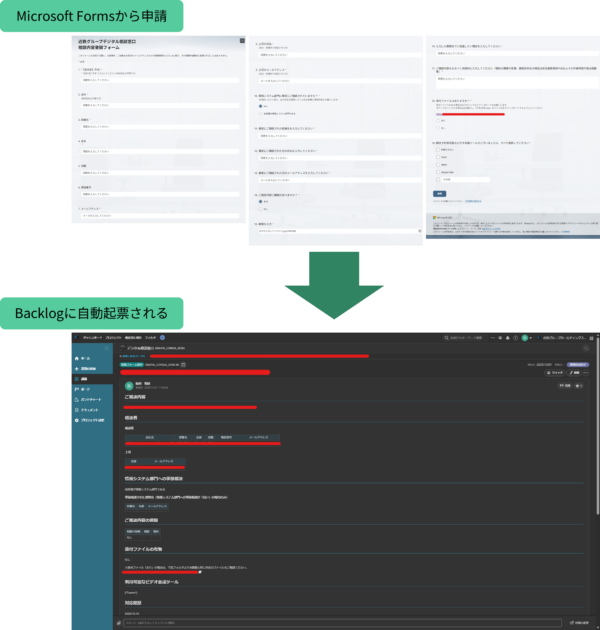This screenshot has height=630, width=600.
Task: Focus the Backlog keyword search field
Action: point(465,338)
